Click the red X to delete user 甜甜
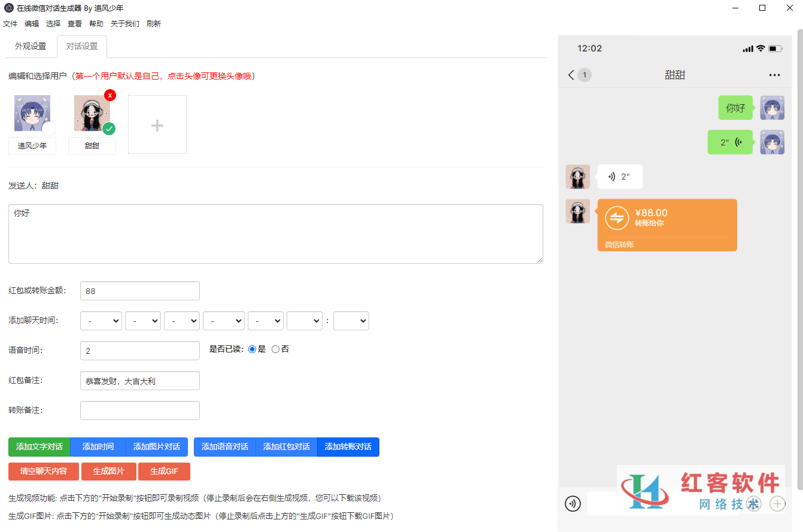This screenshot has height=532, width=803. (x=110, y=95)
